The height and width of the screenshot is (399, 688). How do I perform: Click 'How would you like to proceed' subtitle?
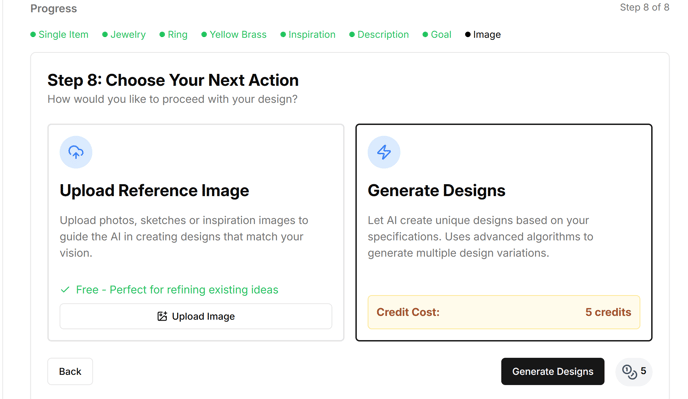click(x=172, y=99)
